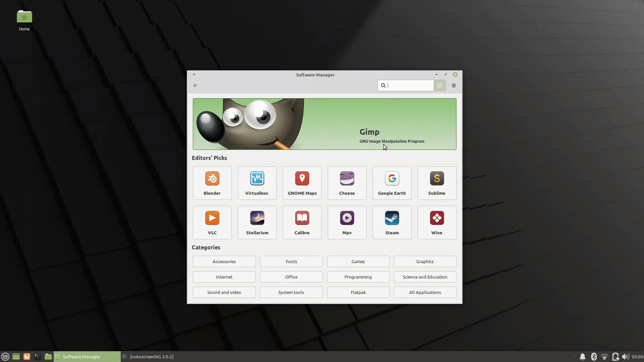Viewport: 644px width, 362px height.
Task: Open the Stellarium app tile
Action: pos(257,223)
